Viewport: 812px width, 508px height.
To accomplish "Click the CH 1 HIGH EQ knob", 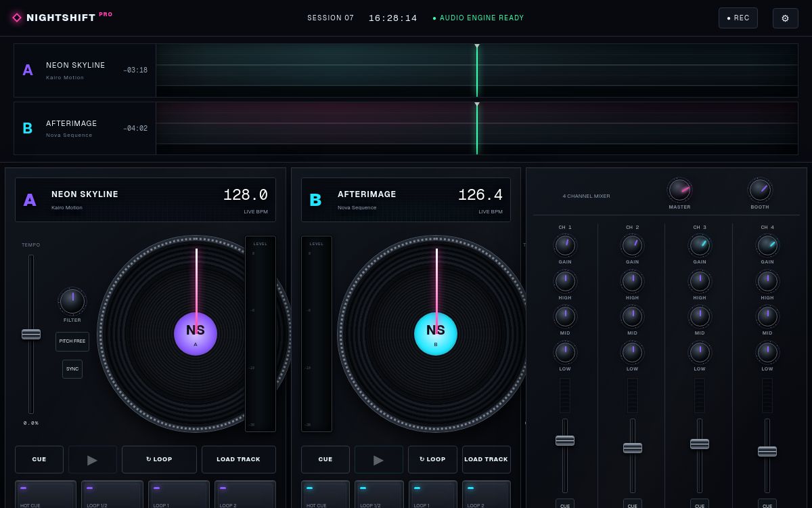I will tap(565, 281).
